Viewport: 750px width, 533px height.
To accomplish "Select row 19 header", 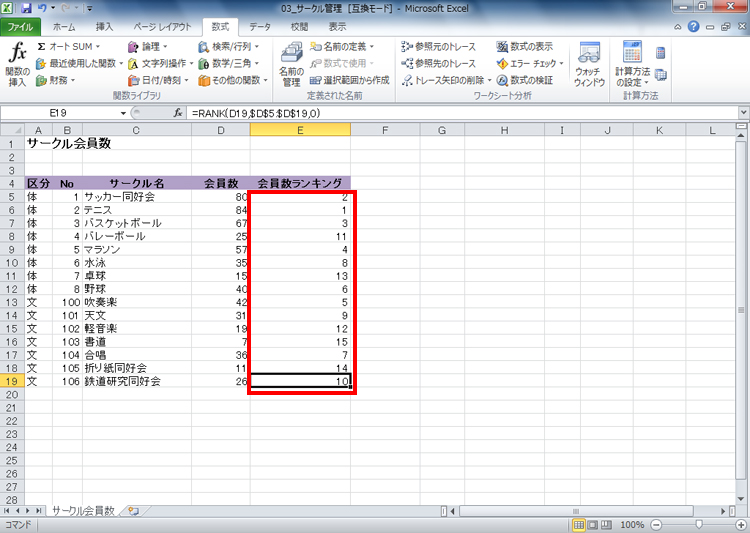I will pos(12,381).
